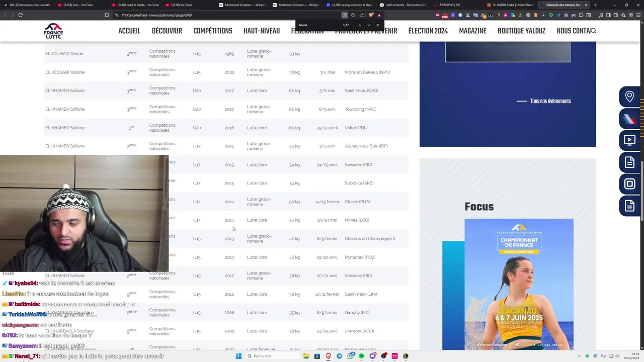Open the ÉLECTION 2024 menu

(x=428, y=31)
